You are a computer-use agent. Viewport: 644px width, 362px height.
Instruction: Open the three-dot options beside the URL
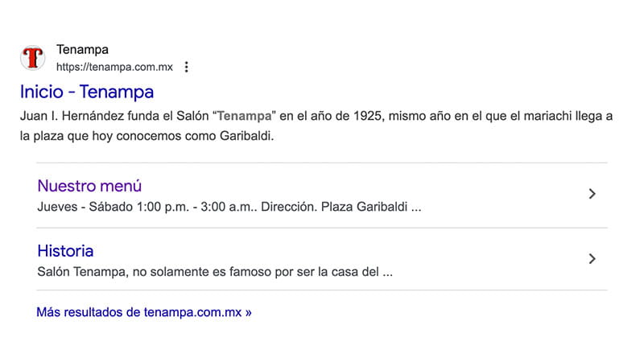(187, 67)
